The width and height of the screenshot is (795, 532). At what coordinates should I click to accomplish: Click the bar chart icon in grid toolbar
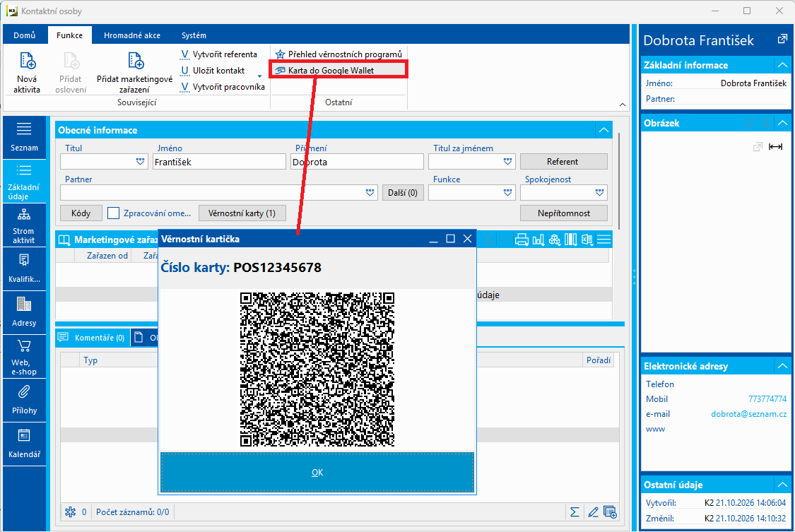[x=538, y=240]
